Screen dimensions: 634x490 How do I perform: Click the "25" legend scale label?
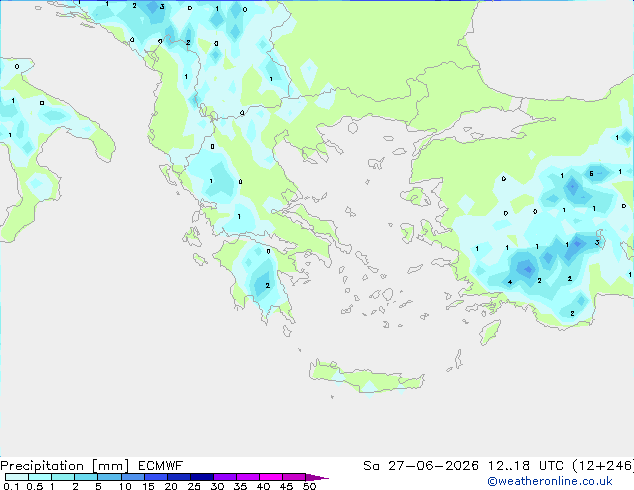coord(194,486)
